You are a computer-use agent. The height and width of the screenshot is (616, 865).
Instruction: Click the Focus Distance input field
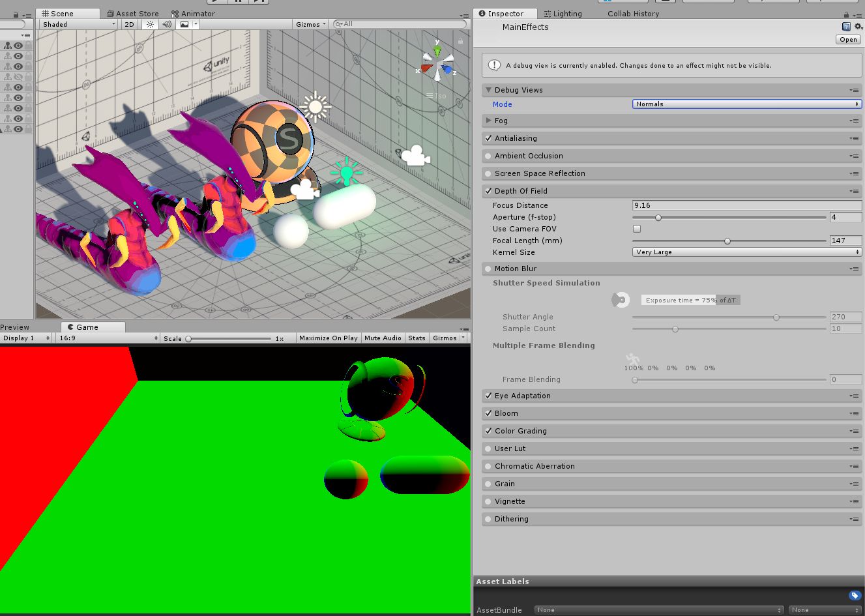[x=747, y=205]
